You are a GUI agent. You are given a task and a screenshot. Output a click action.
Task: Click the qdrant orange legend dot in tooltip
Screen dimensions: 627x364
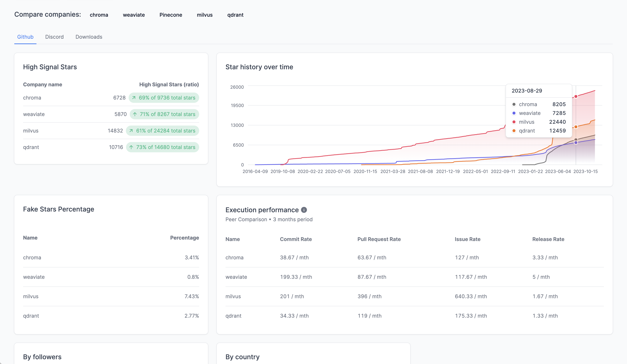coord(514,131)
